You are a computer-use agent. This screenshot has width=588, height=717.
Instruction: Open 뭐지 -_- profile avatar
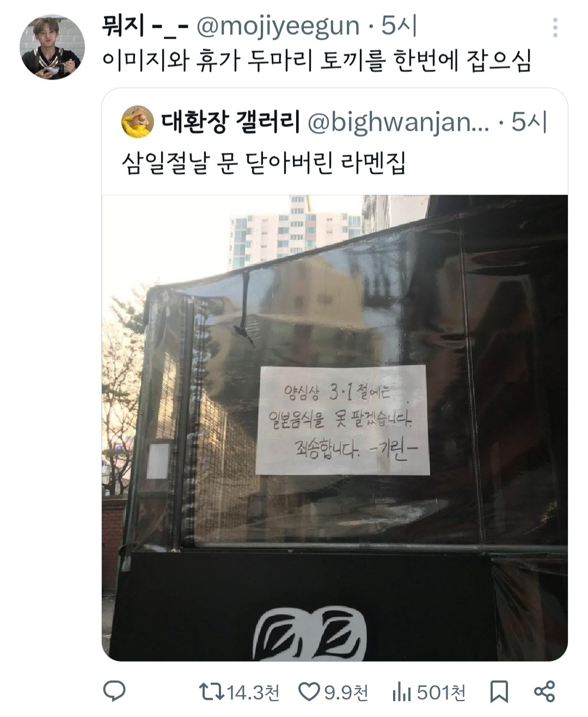[x=52, y=47]
